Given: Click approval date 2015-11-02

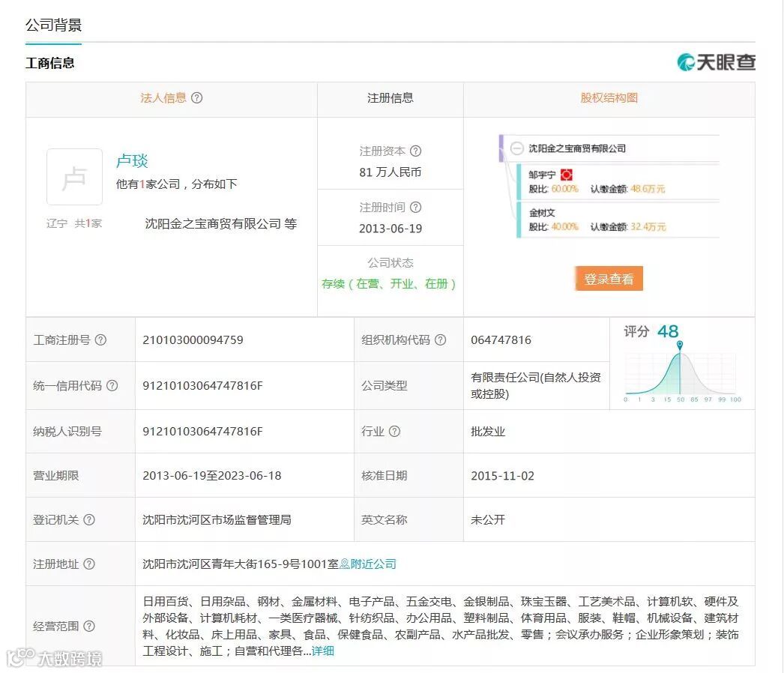Looking at the screenshot, I should click(x=502, y=475).
